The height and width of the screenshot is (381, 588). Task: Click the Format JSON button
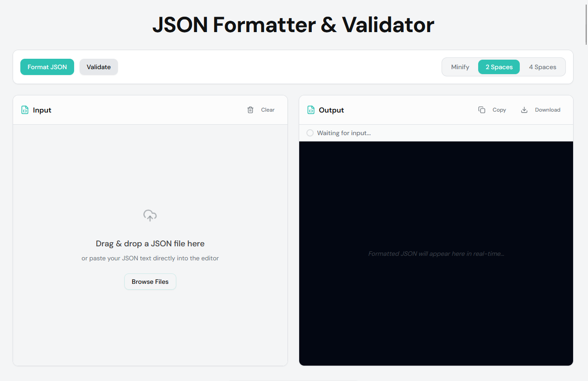click(x=47, y=67)
